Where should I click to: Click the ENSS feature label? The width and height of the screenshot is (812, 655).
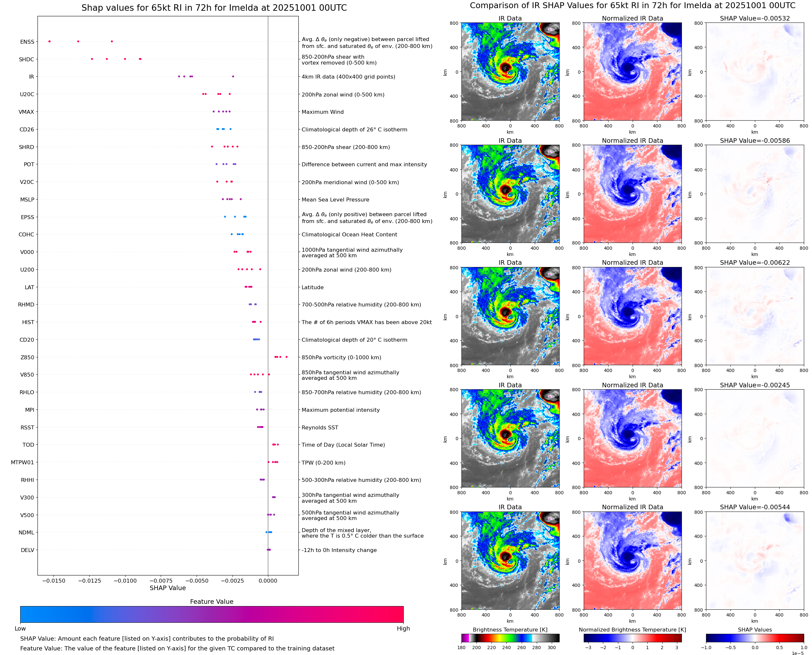point(27,42)
